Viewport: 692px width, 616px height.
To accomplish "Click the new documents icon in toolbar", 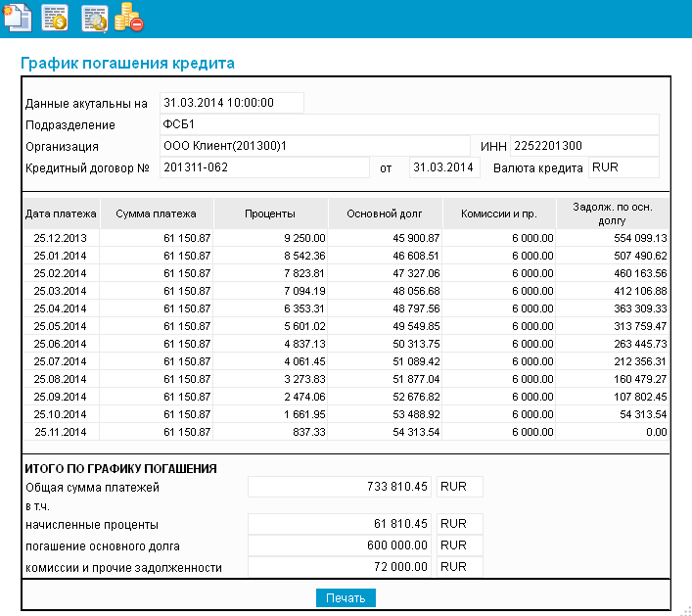I will tap(16, 17).
